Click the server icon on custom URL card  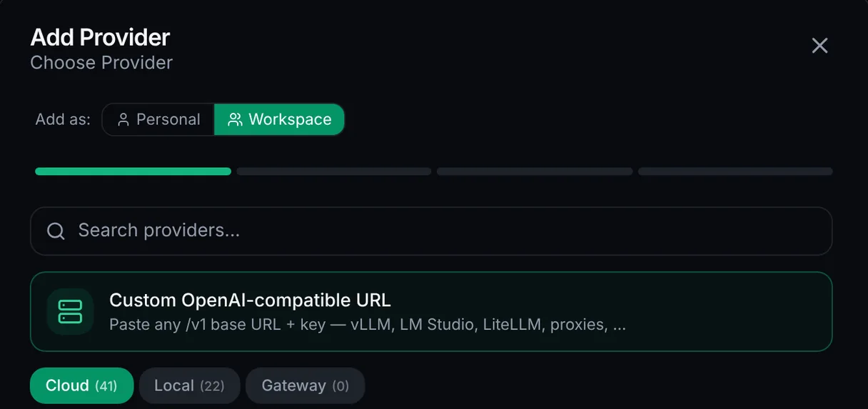coord(70,311)
